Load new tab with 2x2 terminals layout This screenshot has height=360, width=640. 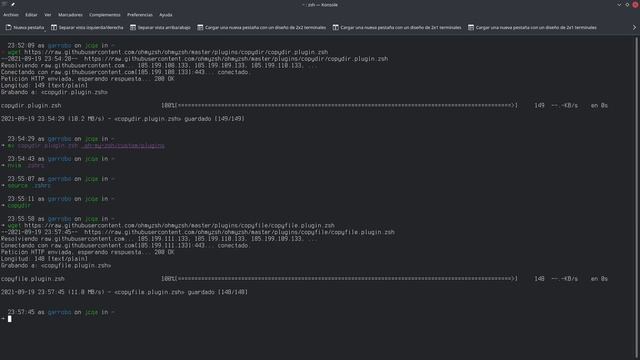pyautogui.click(x=262, y=27)
